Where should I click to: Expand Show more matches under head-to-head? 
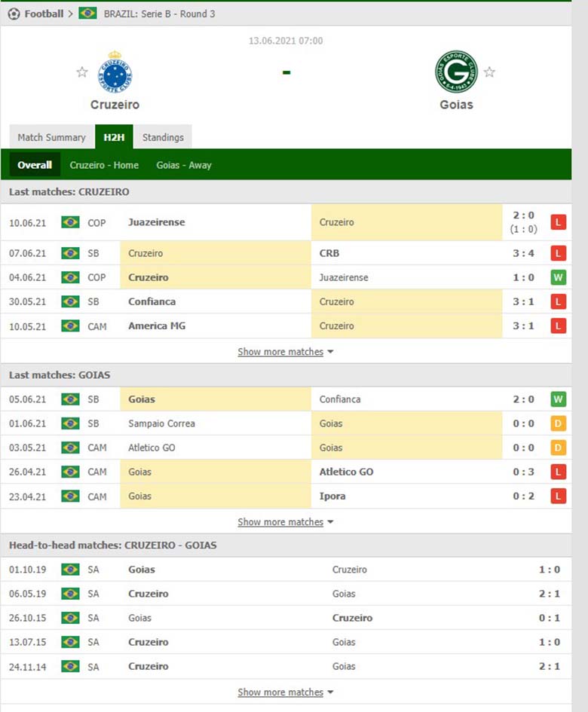pos(286,692)
